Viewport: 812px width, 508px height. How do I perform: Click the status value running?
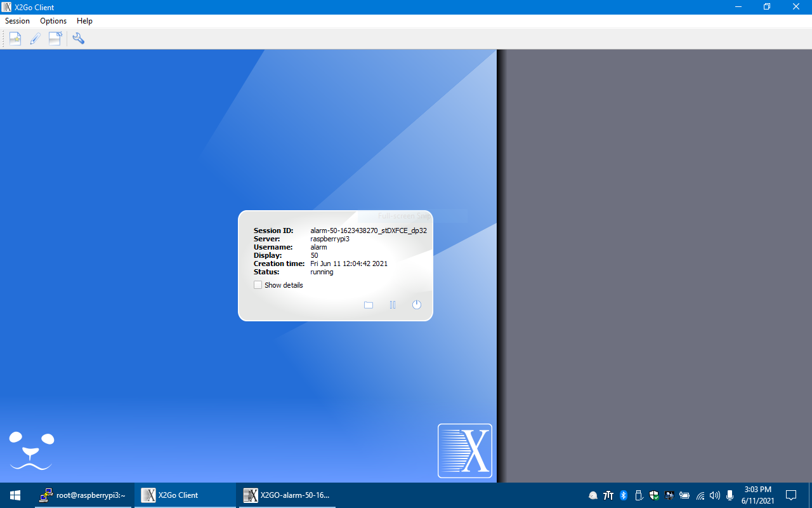322,272
